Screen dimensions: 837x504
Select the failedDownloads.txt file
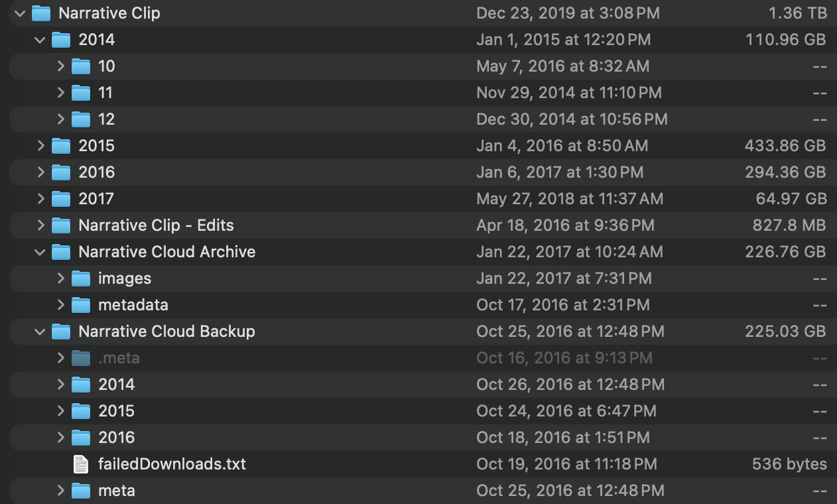172,464
